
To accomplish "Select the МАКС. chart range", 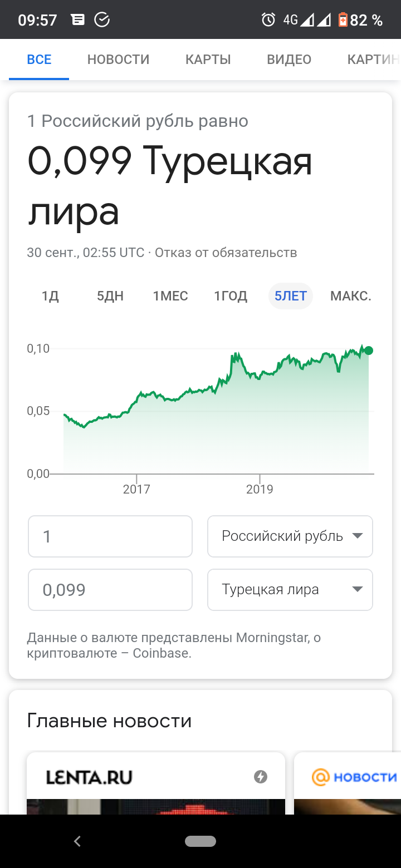I will (351, 296).
